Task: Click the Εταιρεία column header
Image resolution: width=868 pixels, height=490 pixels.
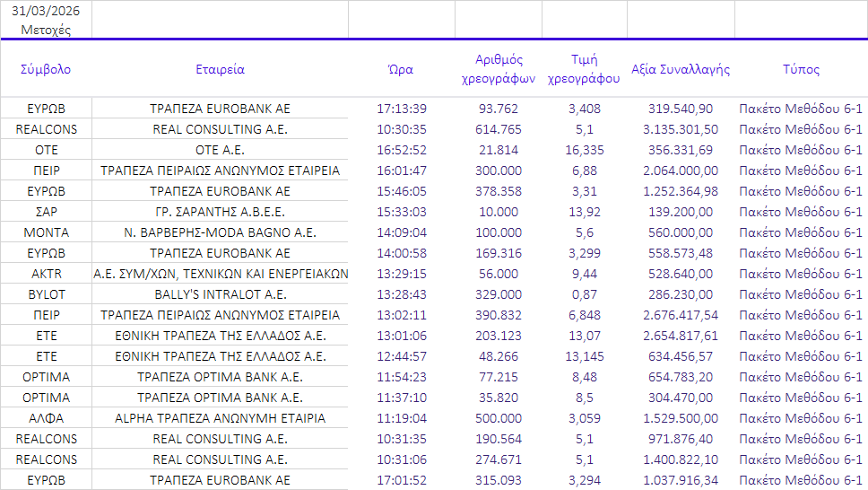Action: tap(220, 69)
